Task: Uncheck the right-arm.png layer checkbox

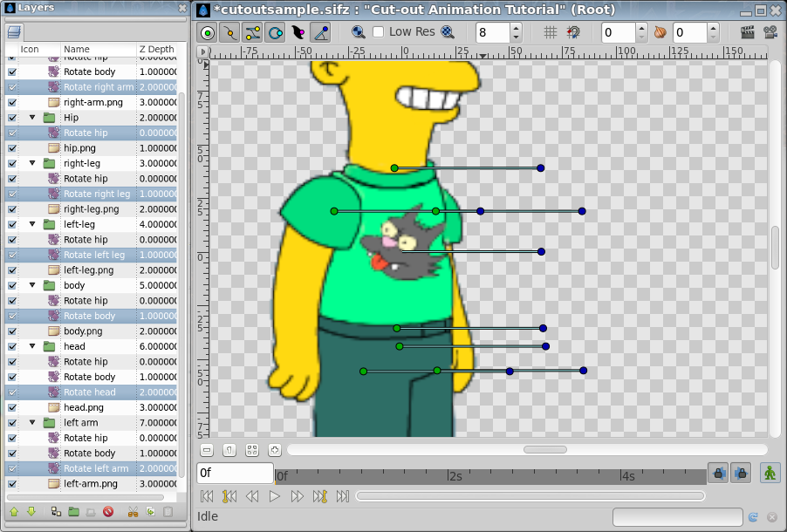Action: tap(12, 102)
